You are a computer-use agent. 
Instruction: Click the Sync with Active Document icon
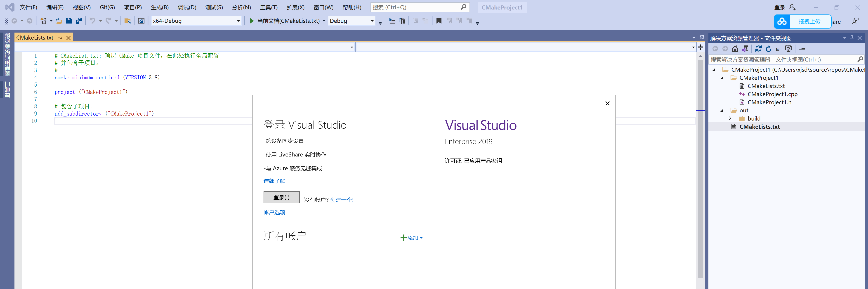coord(759,49)
